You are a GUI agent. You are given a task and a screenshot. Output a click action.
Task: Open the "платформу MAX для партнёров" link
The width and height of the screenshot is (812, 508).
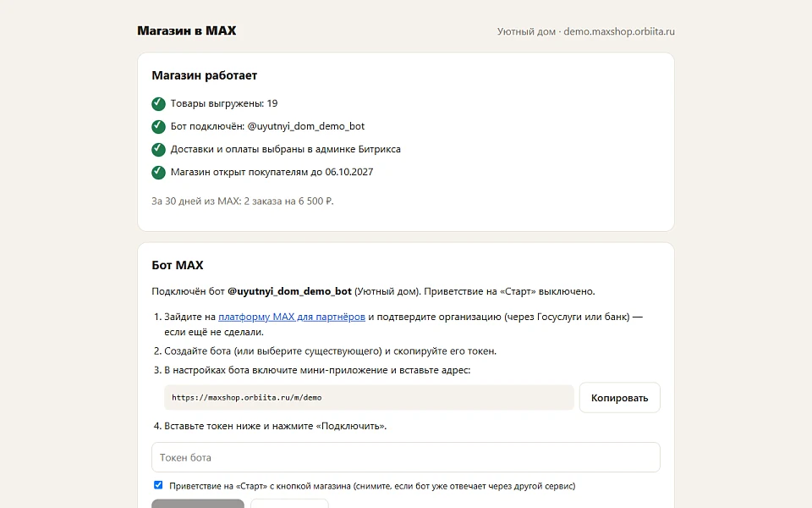click(x=292, y=317)
